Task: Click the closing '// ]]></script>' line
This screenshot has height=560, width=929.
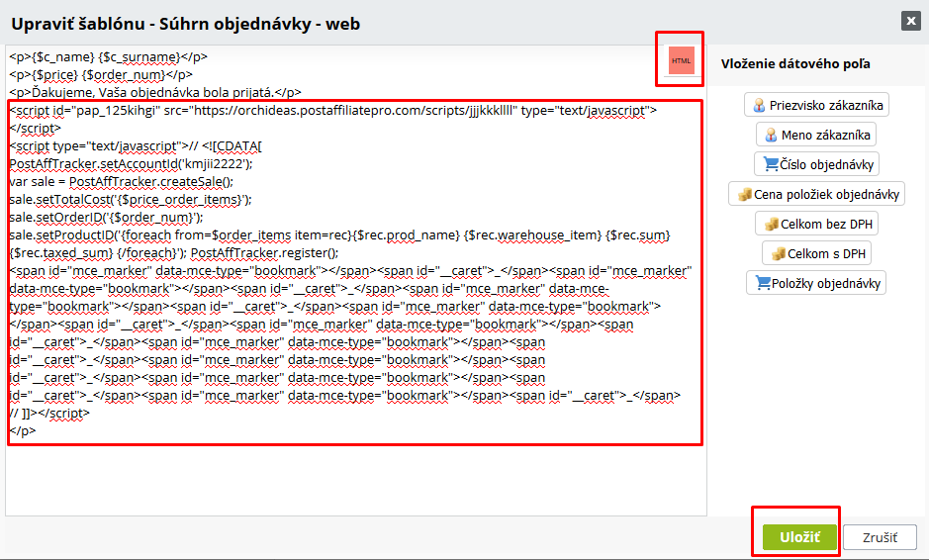Action: tap(49, 413)
